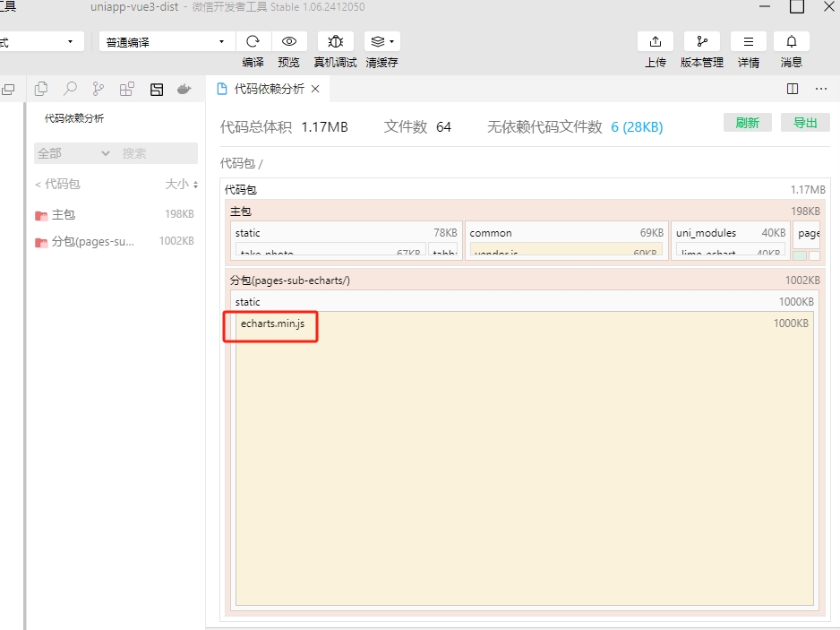Open the source control branch icon in sidebar

(98, 89)
